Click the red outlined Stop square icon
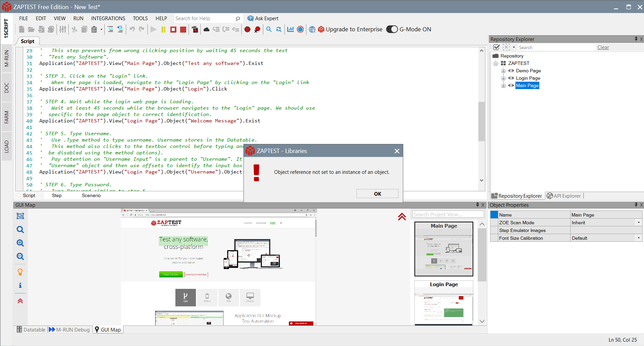This screenshot has height=346, width=644. click(173, 30)
